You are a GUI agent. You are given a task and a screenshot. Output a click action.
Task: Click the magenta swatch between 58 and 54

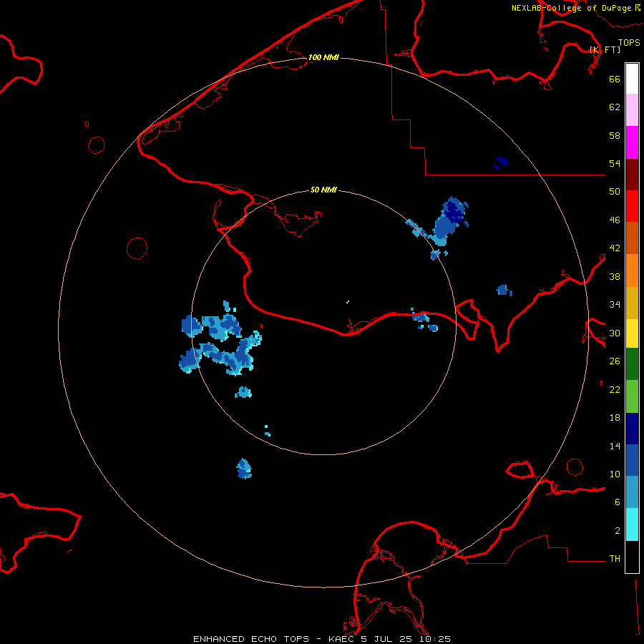pyautogui.click(x=632, y=142)
